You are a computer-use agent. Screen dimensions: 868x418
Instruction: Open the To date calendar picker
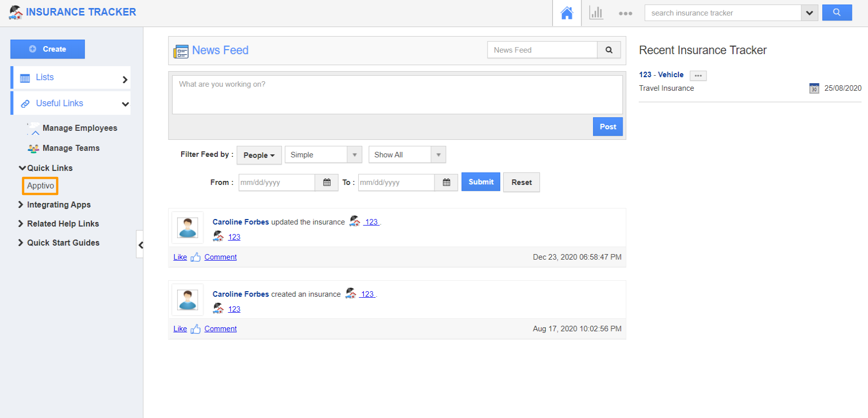[x=446, y=182]
